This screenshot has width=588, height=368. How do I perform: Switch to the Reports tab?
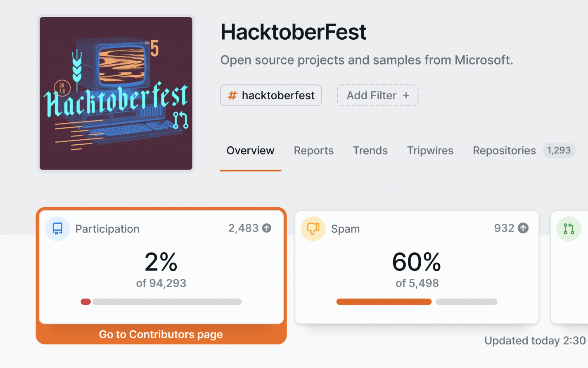[313, 151]
